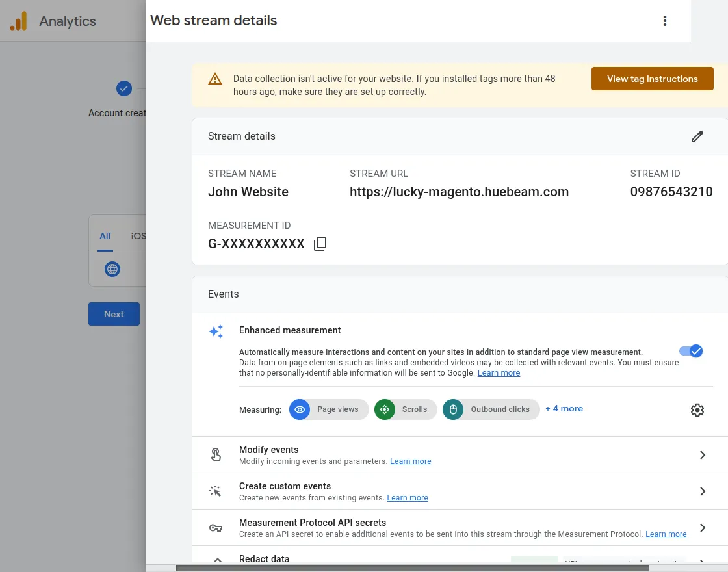Open the three-dot more options menu

click(x=665, y=21)
